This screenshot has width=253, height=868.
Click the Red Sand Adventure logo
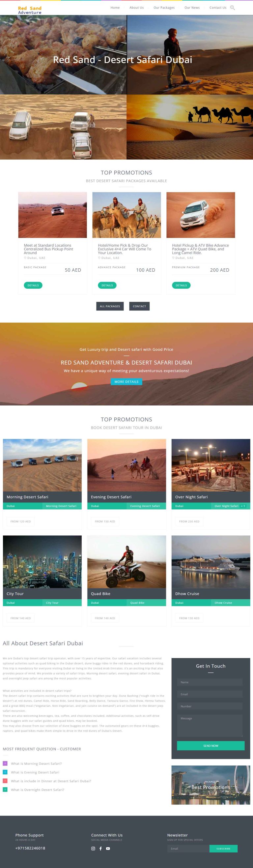click(x=30, y=10)
